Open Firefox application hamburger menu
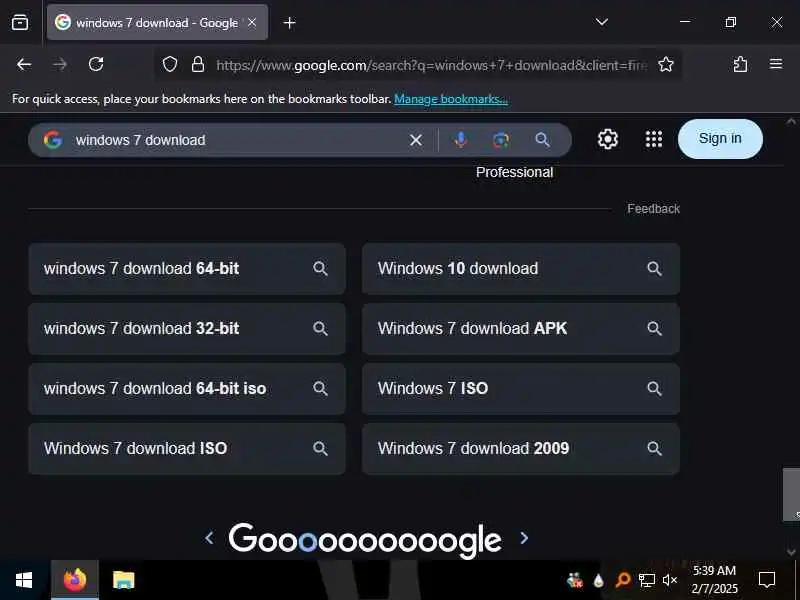The width and height of the screenshot is (800, 600). point(776,64)
